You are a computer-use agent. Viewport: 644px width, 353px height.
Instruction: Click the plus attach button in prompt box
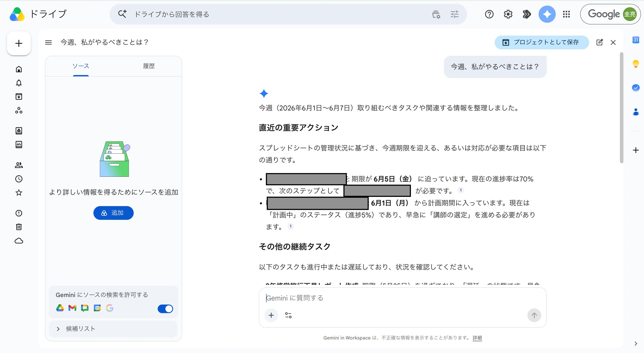[x=271, y=315]
